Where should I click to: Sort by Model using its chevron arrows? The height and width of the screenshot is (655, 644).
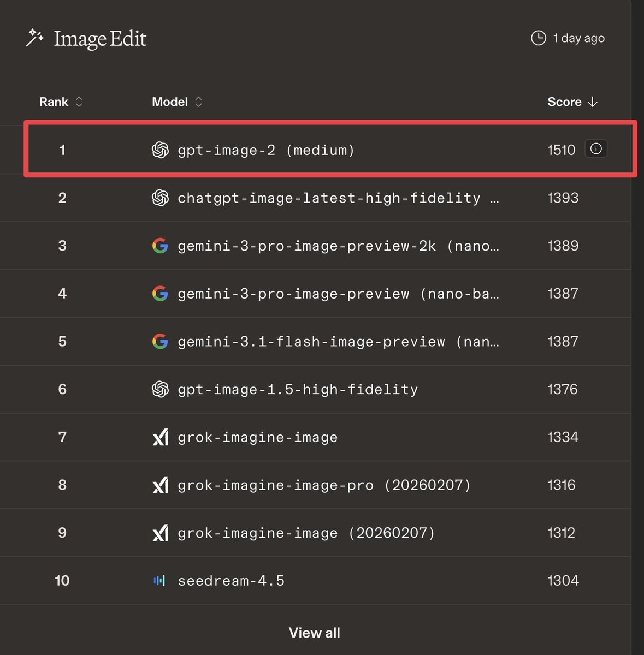click(x=199, y=102)
